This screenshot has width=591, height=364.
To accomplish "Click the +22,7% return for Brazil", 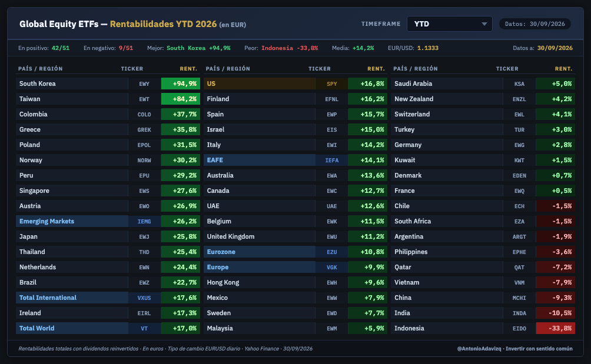I will coord(181,282).
